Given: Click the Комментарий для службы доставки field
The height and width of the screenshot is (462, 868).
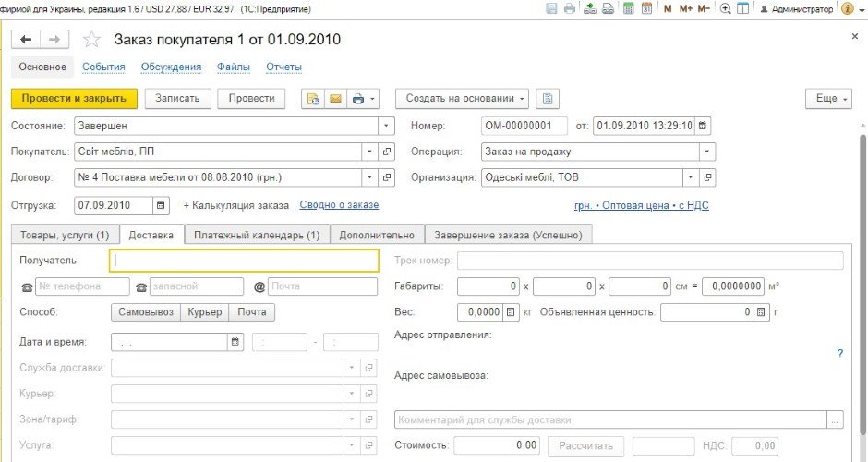Looking at the screenshot, I should coord(611,419).
